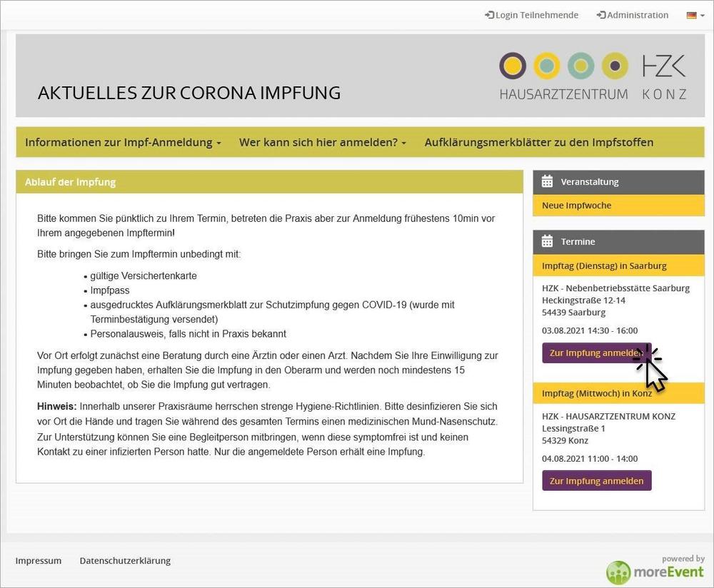Click the calendar icon beside Veranstaltung
The width and height of the screenshot is (714, 588).
tap(547, 181)
